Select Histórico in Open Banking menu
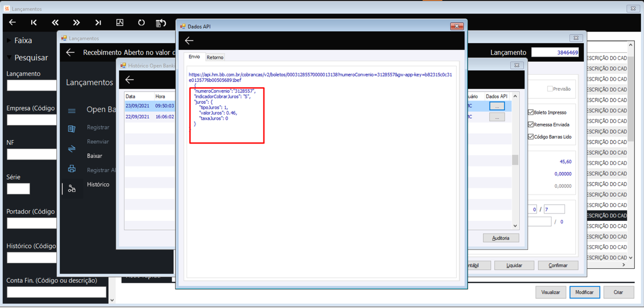Screen dimensions: 644x308 click(x=98, y=184)
